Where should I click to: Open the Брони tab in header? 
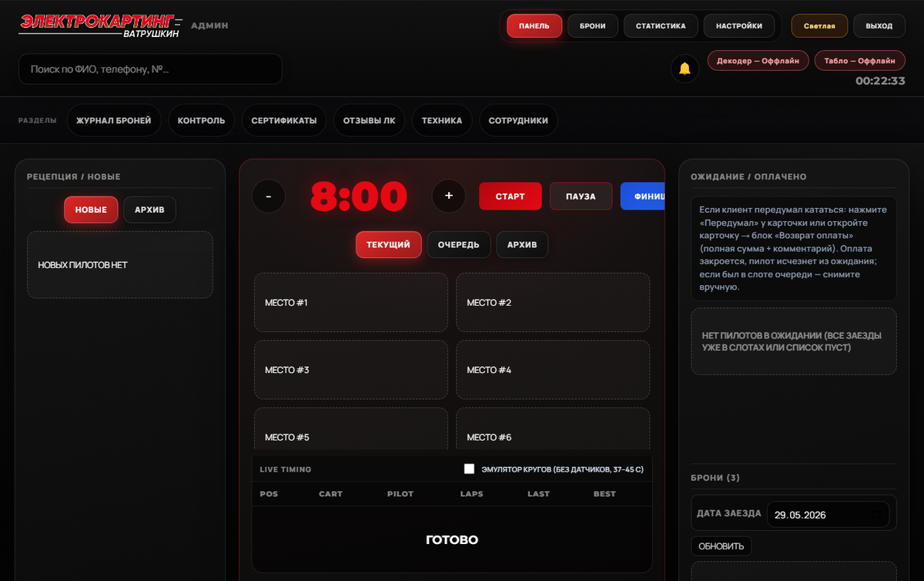593,25
